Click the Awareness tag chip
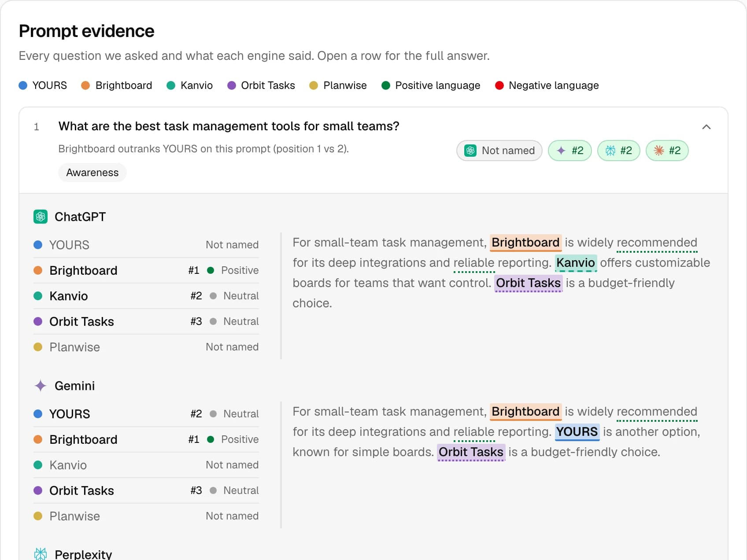The height and width of the screenshot is (560, 747). point(92,173)
